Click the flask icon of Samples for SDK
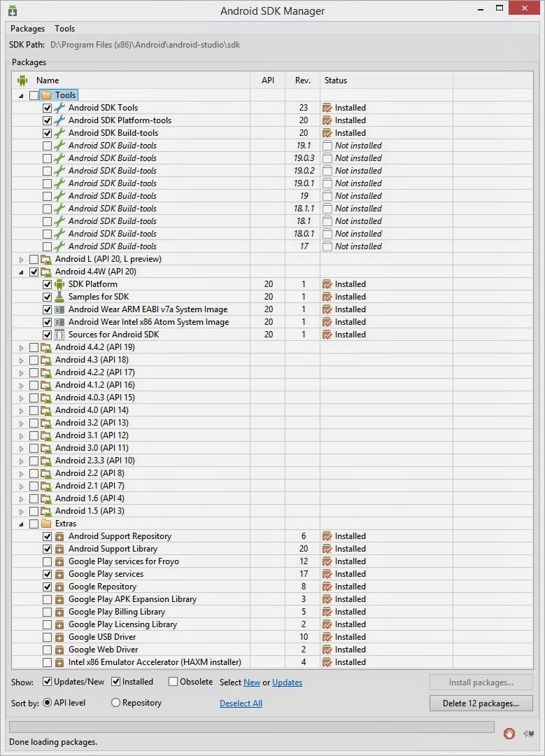 [59, 297]
